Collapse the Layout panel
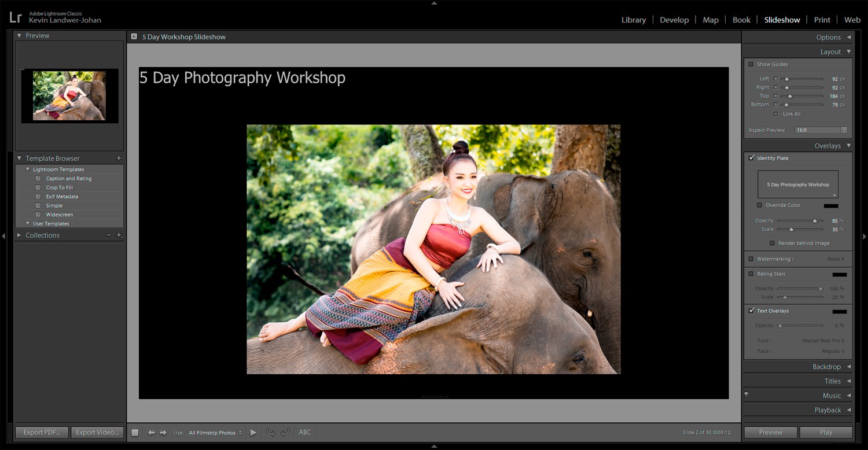 848,51
